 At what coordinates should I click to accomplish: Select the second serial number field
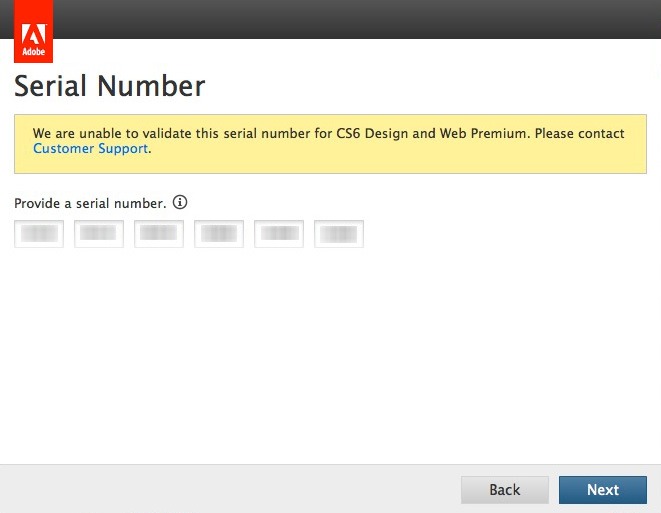99,234
